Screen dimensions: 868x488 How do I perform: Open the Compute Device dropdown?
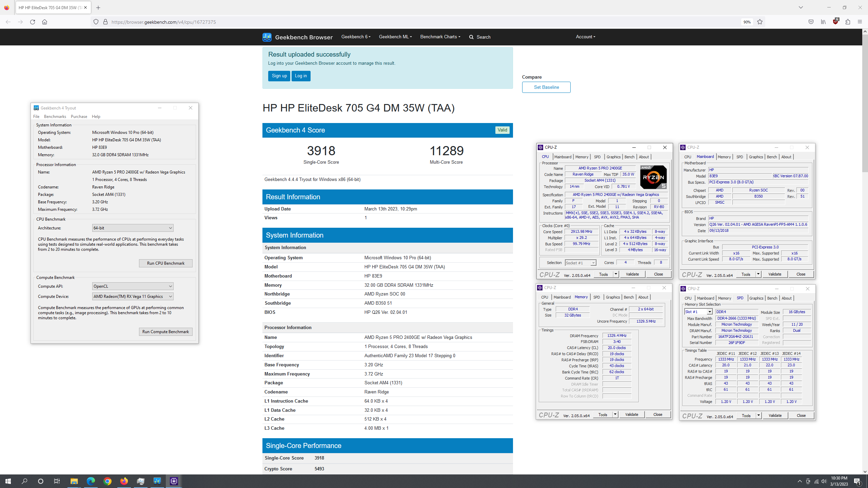click(133, 297)
